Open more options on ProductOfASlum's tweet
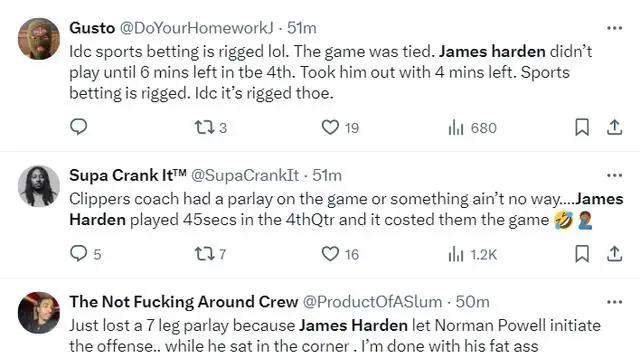This screenshot has height=360, width=640. (614, 302)
